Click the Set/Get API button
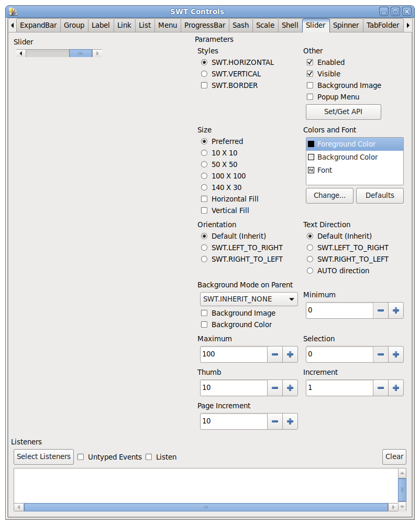The height and width of the screenshot is (525, 420). [344, 112]
